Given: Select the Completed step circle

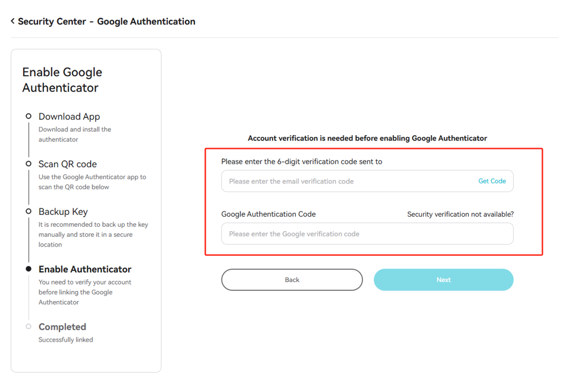Looking at the screenshot, I should coord(29,327).
